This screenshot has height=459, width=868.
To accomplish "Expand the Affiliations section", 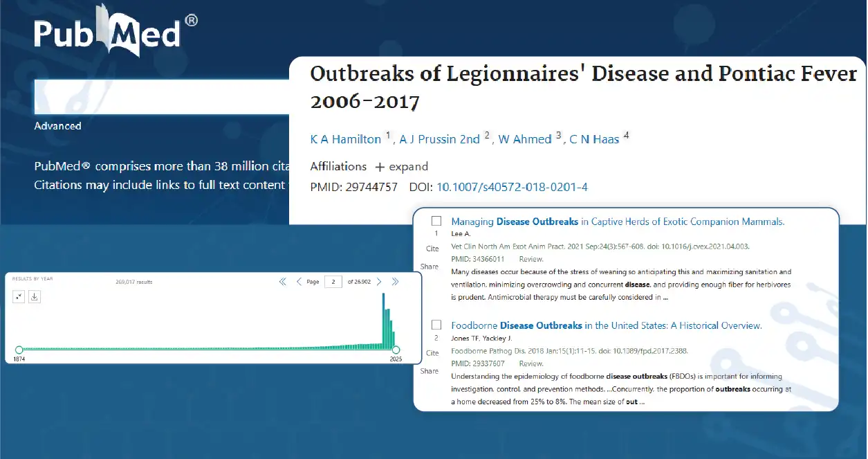I will (x=401, y=167).
